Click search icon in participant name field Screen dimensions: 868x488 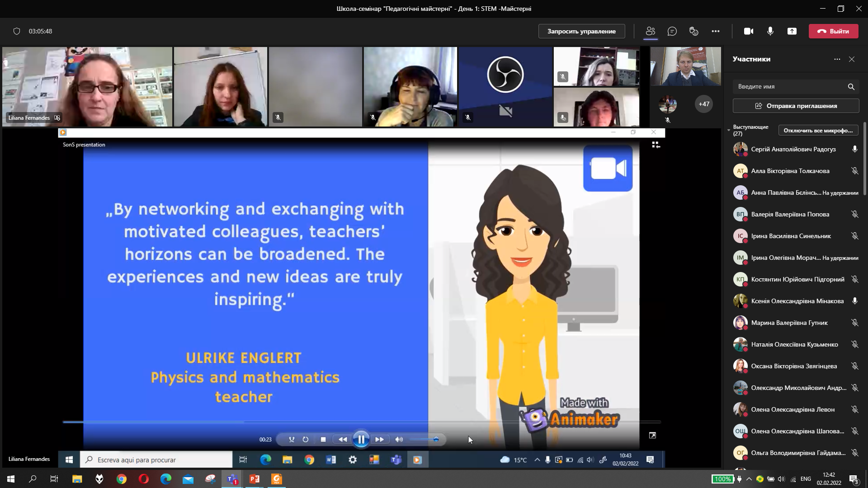[x=851, y=87]
